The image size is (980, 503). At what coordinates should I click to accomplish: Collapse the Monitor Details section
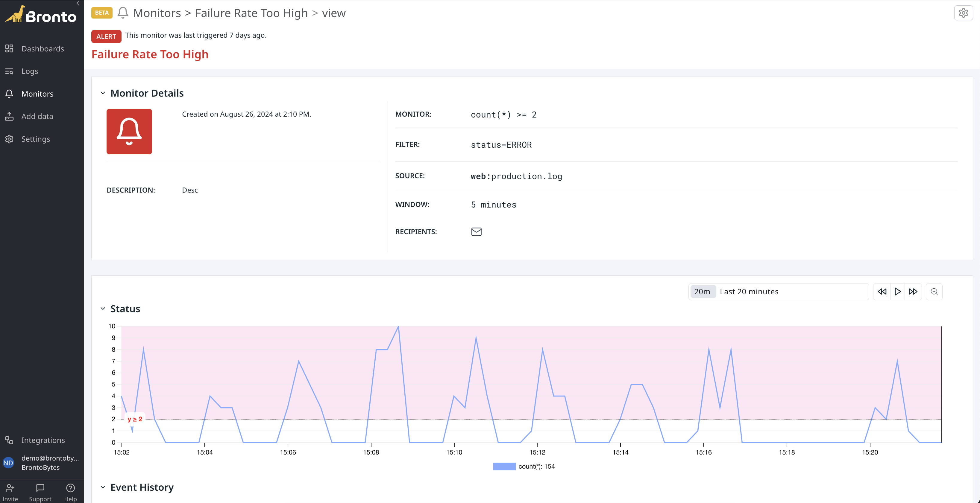102,93
